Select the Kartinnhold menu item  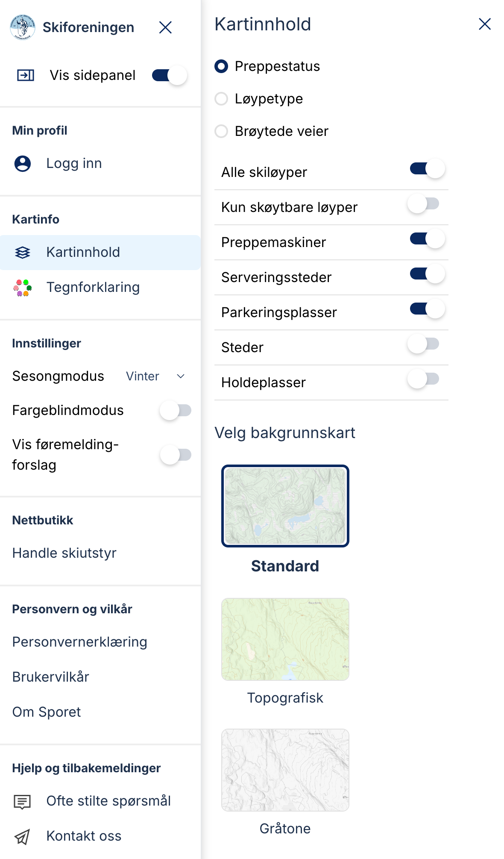[x=100, y=253]
